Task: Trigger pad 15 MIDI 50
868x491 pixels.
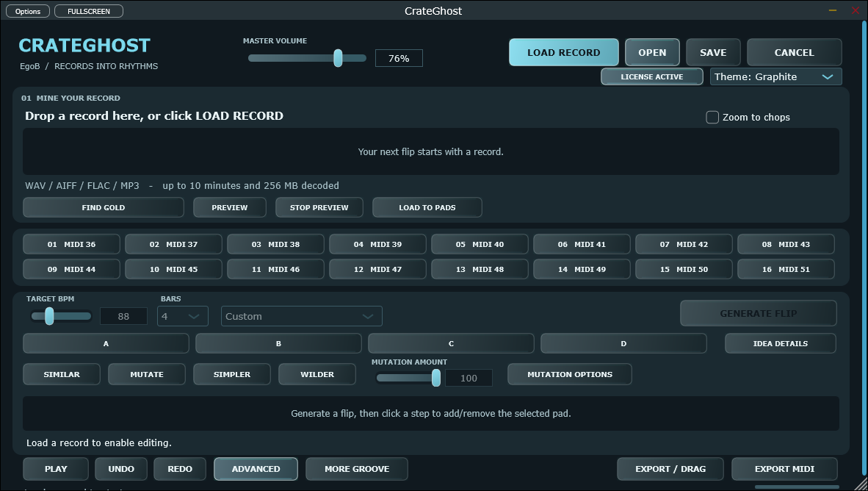Action: (x=684, y=269)
